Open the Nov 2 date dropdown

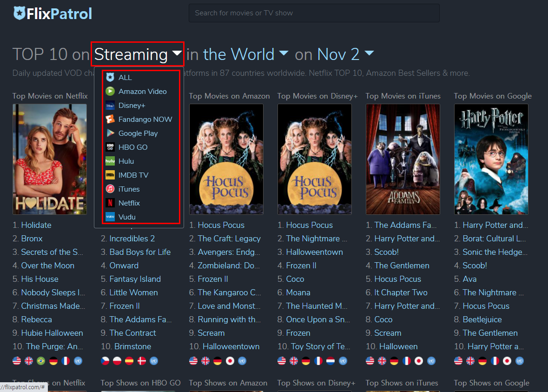click(x=345, y=54)
